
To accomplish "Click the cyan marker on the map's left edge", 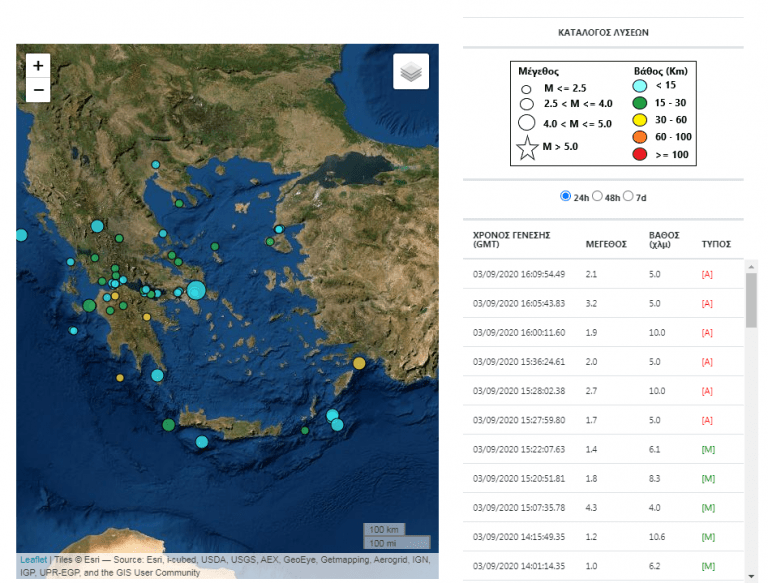I will (21, 235).
